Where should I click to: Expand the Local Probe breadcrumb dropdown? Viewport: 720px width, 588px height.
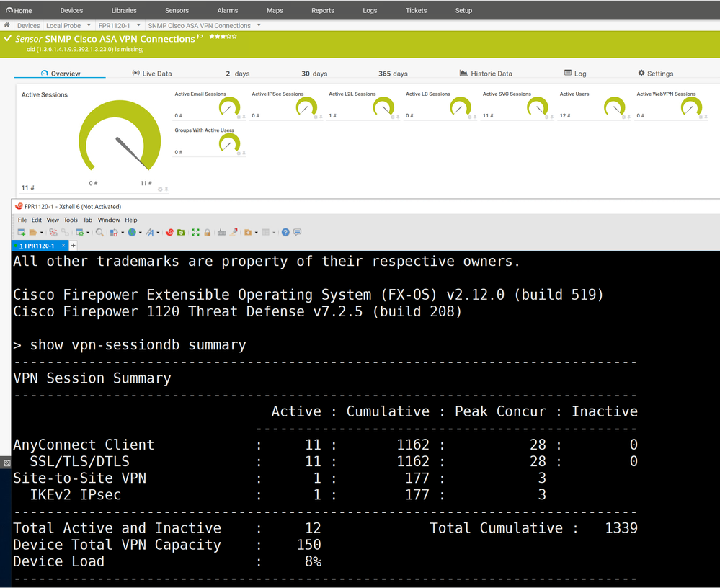89,25
